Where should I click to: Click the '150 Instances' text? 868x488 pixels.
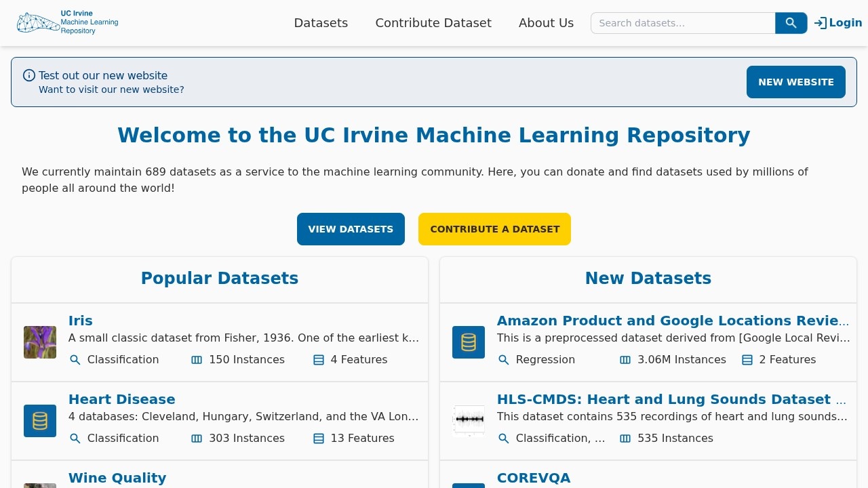pyautogui.click(x=247, y=360)
